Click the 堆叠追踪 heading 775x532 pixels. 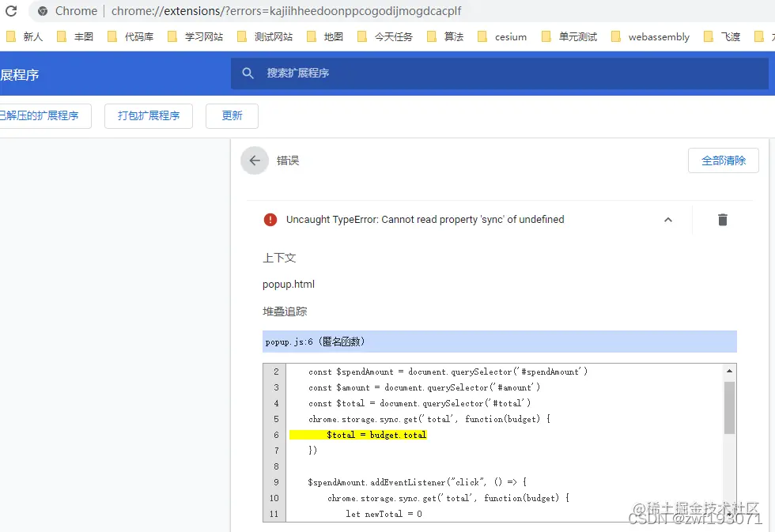tap(285, 311)
